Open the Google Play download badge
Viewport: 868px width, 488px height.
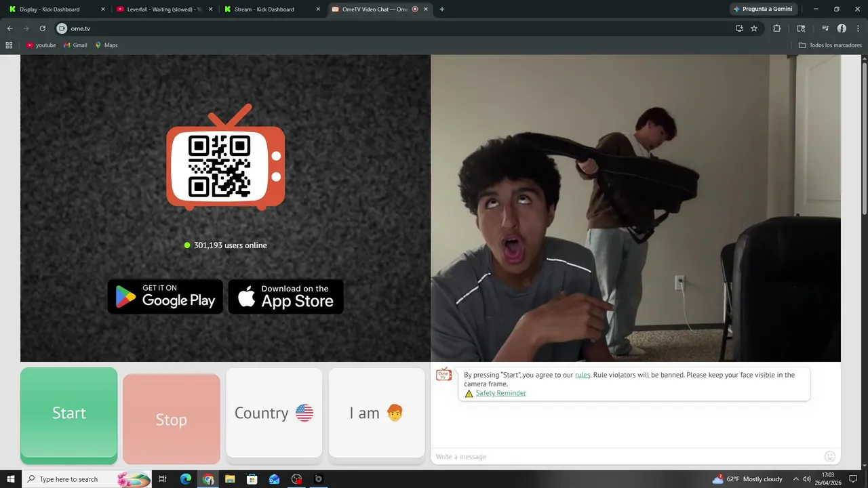[165, 296]
